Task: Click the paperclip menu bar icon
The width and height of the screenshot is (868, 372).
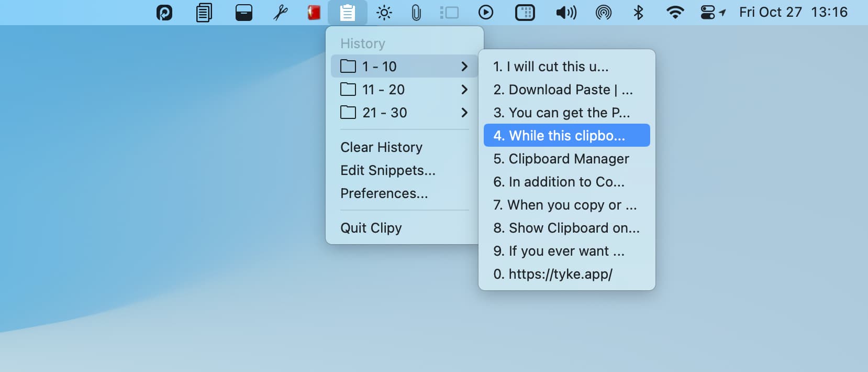Action: [x=416, y=13]
